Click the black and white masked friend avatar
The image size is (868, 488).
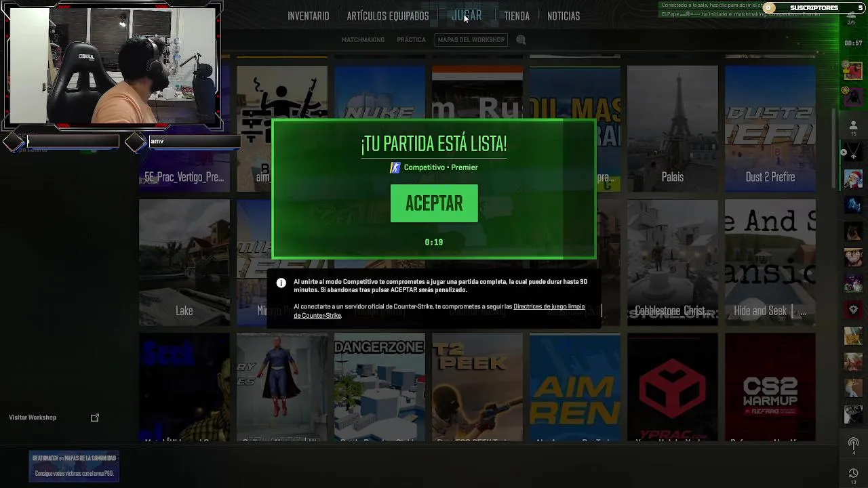coord(853,414)
